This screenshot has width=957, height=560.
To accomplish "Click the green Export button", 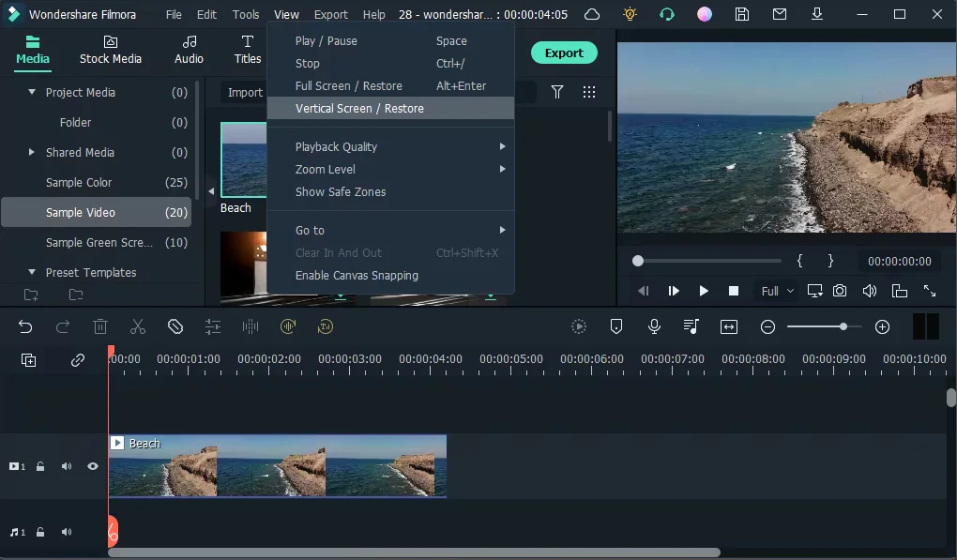I will point(564,53).
